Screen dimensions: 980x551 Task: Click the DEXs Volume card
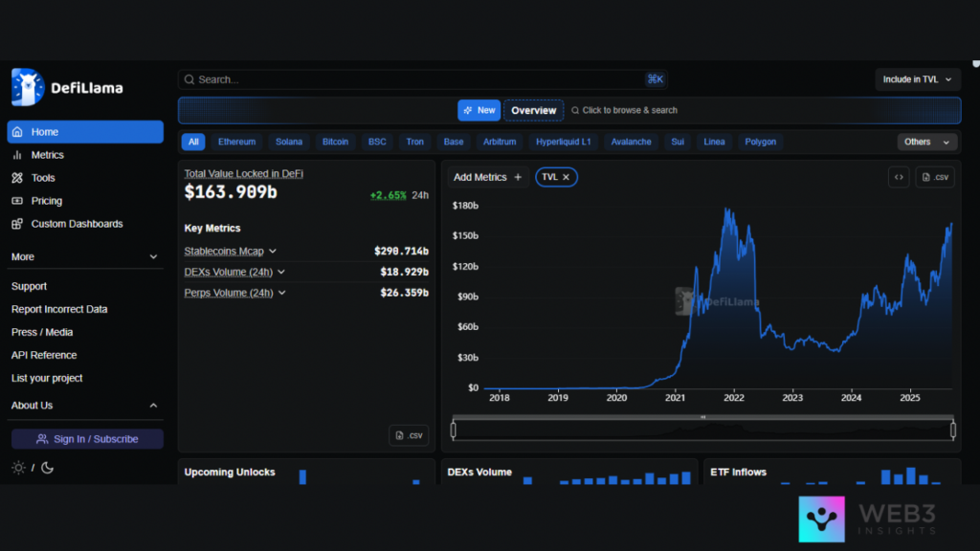coord(569,473)
